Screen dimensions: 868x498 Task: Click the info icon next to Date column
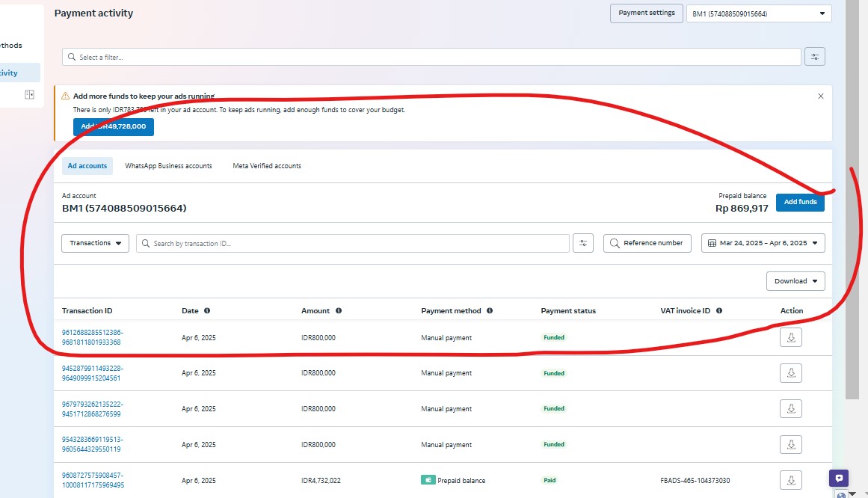207,311
